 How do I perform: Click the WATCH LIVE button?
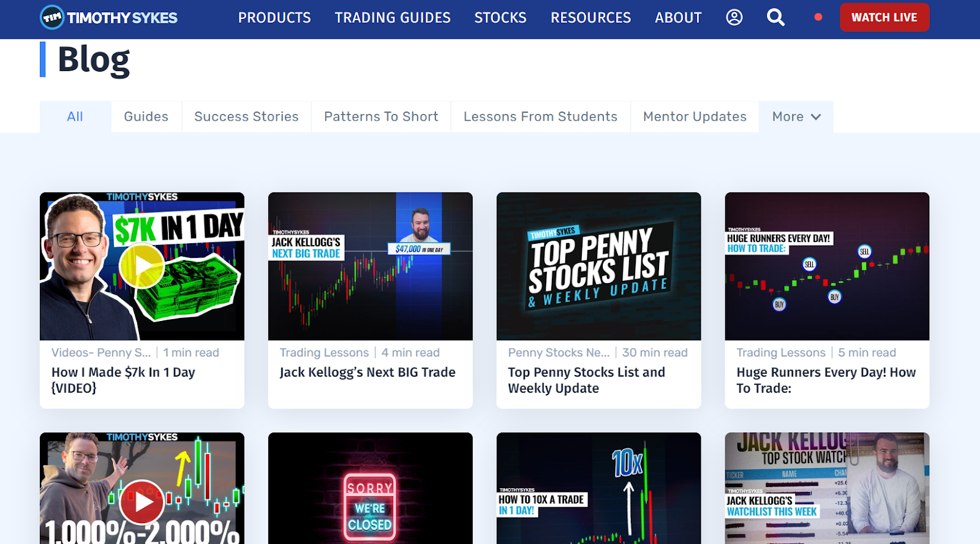click(884, 17)
